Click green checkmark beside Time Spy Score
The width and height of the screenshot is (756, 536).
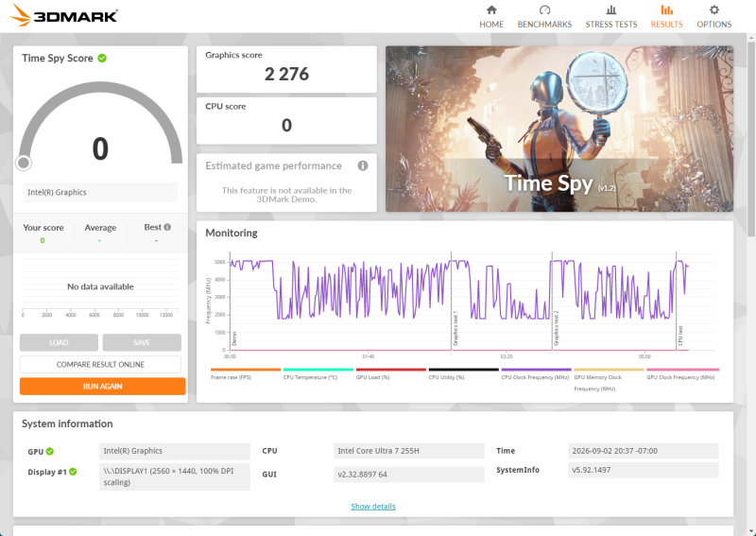coord(102,59)
